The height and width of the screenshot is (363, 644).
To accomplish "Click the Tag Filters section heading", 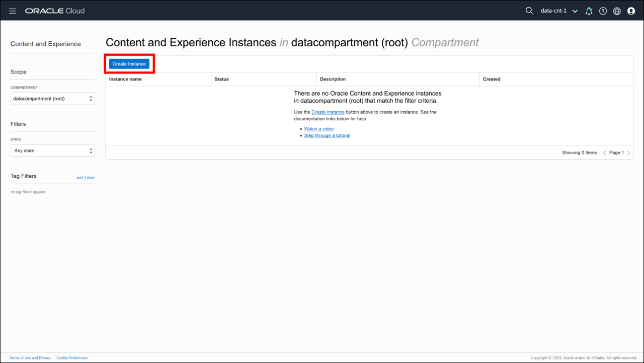I will (24, 176).
